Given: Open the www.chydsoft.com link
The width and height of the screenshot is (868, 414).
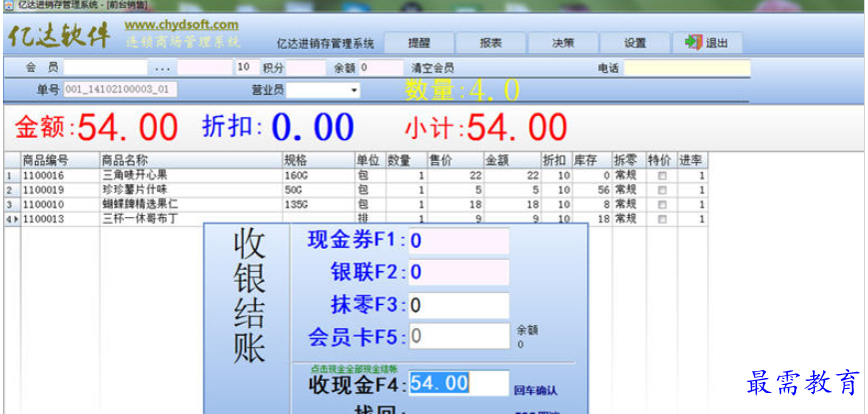Looking at the screenshot, I should 182,25.
